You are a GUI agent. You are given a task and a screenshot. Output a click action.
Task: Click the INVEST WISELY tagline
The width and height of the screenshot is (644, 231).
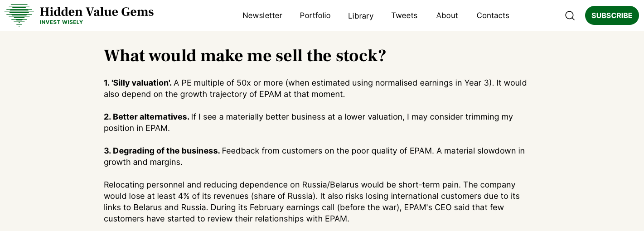61,22
